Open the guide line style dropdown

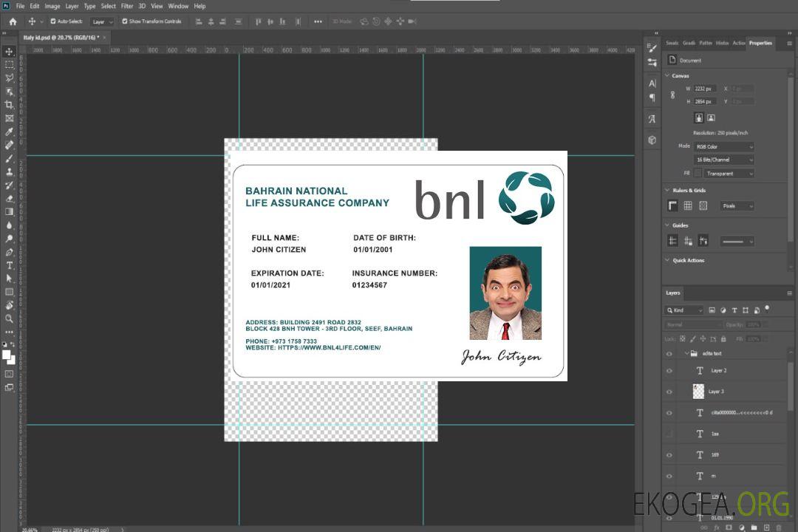click(737, 242)
